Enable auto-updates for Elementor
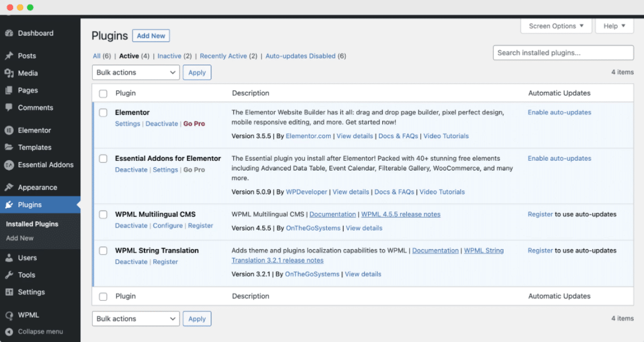 click(x=559, y=112)
